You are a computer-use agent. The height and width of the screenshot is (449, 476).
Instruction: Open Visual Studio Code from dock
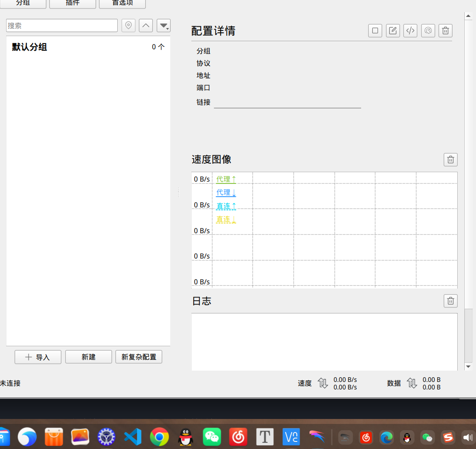coord(133,437)
